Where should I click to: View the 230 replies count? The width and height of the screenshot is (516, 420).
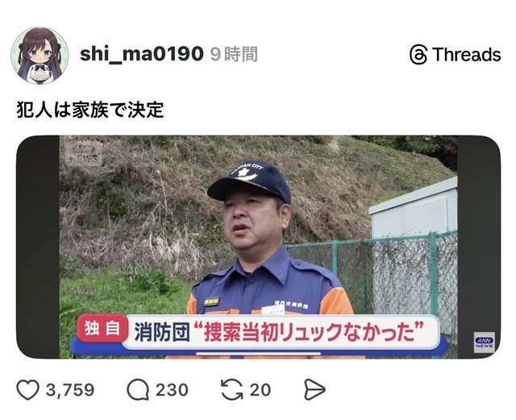click(x=172, y=390)
